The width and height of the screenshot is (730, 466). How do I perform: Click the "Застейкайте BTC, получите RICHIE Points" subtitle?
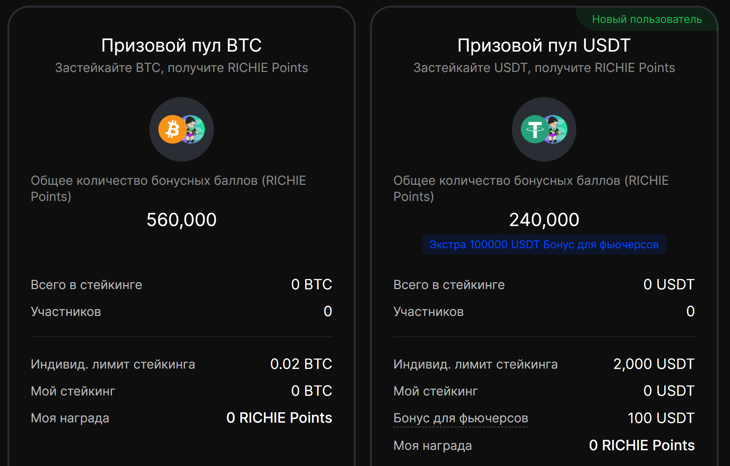point(181,68)
